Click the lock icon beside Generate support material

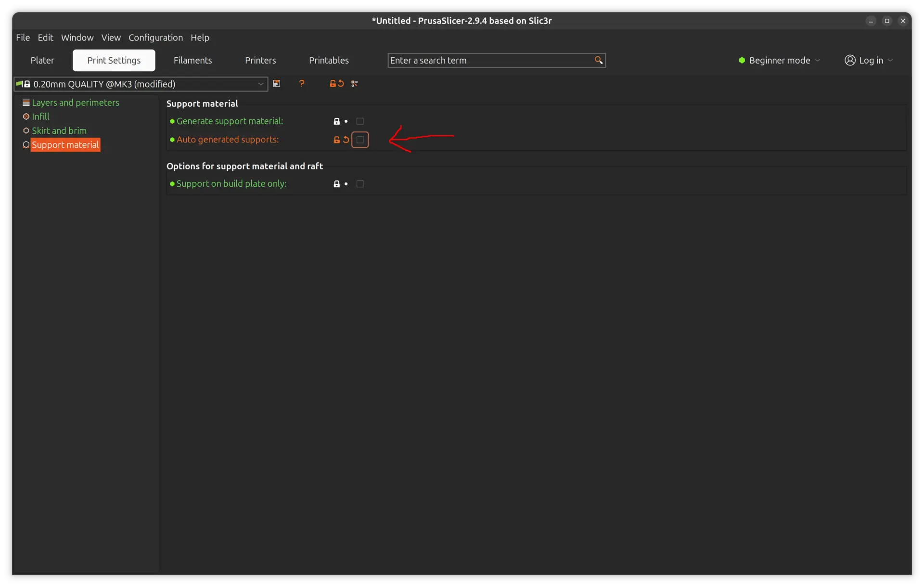pos(337,121)
